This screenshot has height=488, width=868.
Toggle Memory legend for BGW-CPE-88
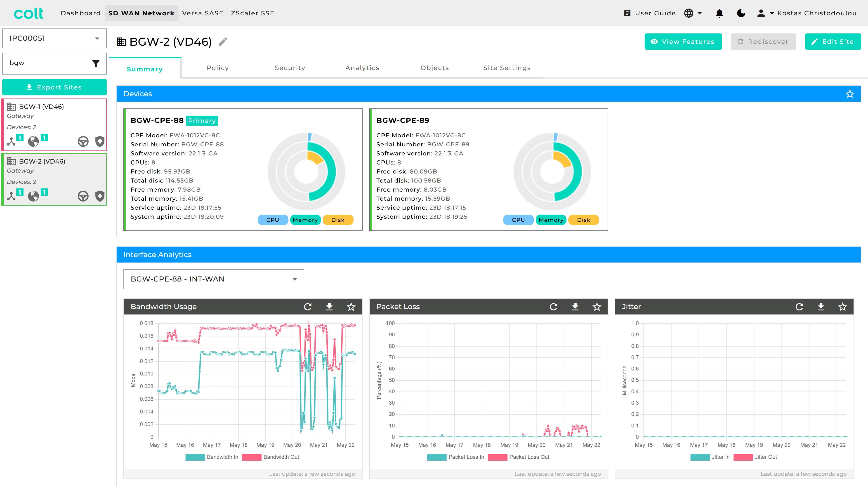(305, 220)
